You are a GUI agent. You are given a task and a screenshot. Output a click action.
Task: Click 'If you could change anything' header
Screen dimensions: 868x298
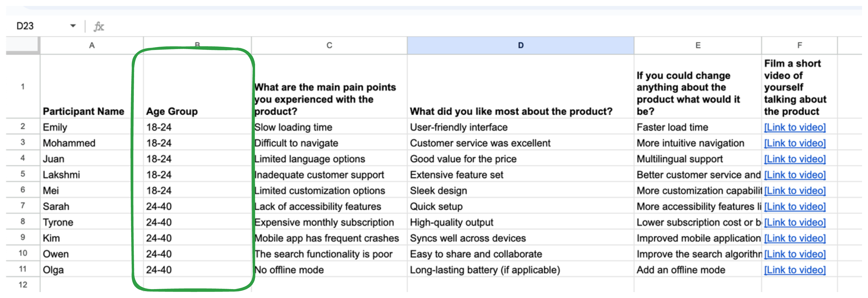697,86
